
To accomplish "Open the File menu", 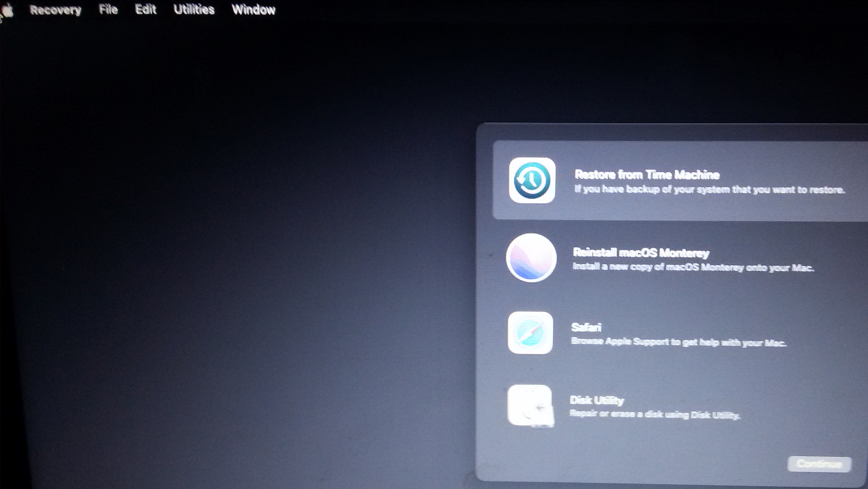I will click(108, 9).
